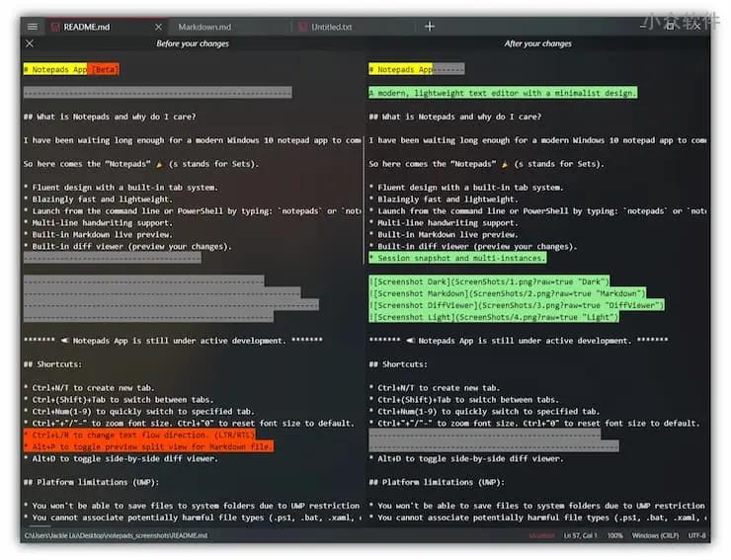Viewport: 731px width, 560px height.
Task: Switch to the Markdown.md tab
Action: (204, 27)
